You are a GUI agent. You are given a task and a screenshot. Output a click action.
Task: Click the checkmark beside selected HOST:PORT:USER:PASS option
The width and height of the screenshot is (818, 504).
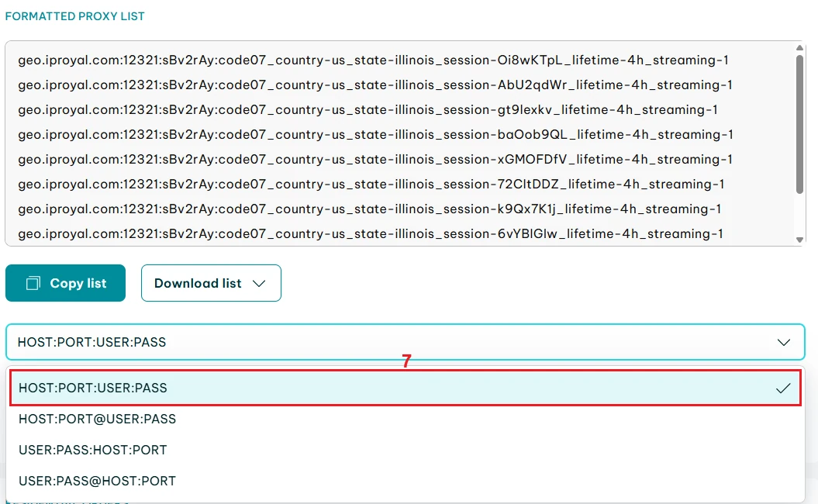point(783,388)
